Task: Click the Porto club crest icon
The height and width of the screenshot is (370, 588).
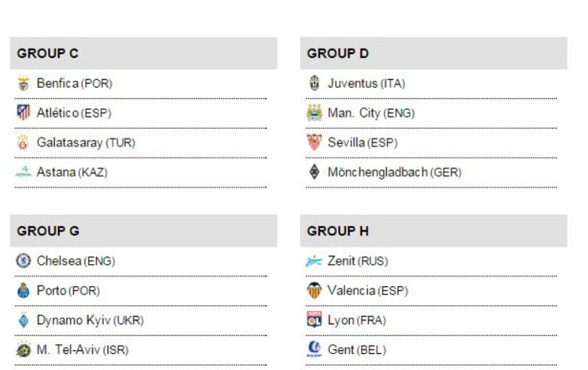Action: 23,291
